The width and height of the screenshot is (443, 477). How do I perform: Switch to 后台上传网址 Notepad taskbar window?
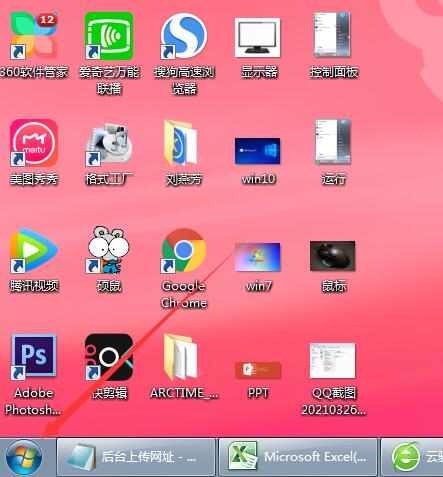136,457
